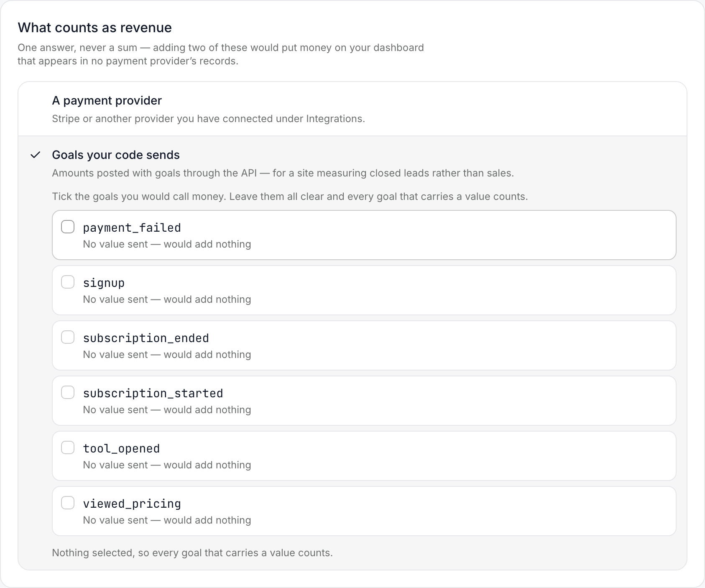
Task: Select the viewed_pricing checkbox
Action: 68,503
